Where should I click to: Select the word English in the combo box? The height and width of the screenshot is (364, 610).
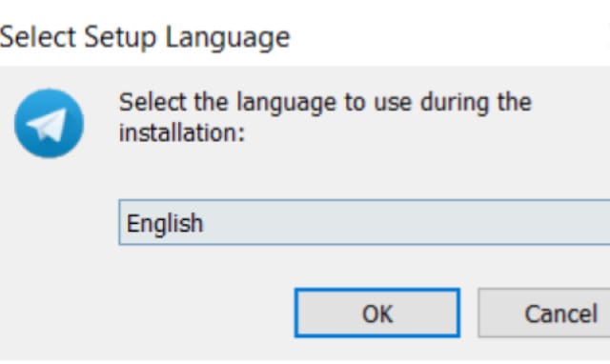165,224
